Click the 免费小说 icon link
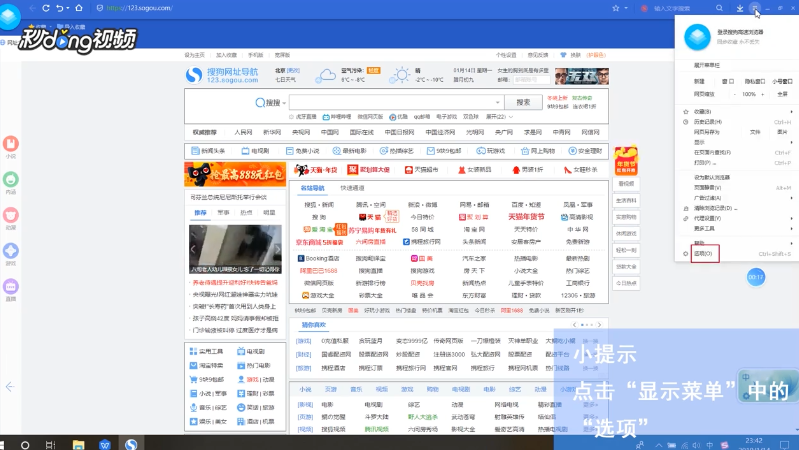Image resolution: width=799 pixels, height=450 pixels. [x=303, y=151]
